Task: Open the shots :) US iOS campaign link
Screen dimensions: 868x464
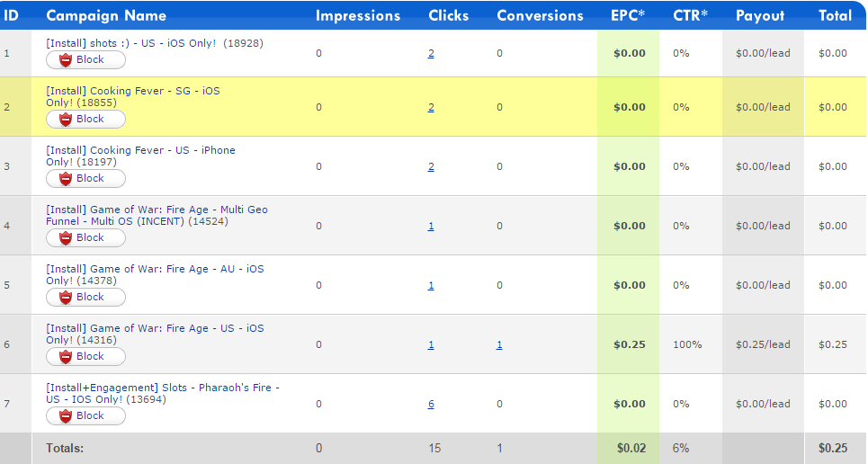Action: [x=130, y=43]
